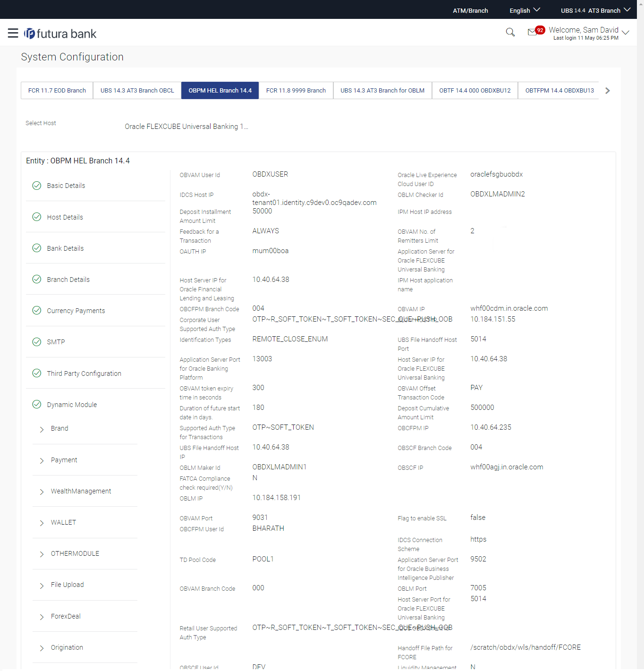This screenshot has height=671, width=644.
Task: Open the search magnifier icon
Action: (510, 32)
